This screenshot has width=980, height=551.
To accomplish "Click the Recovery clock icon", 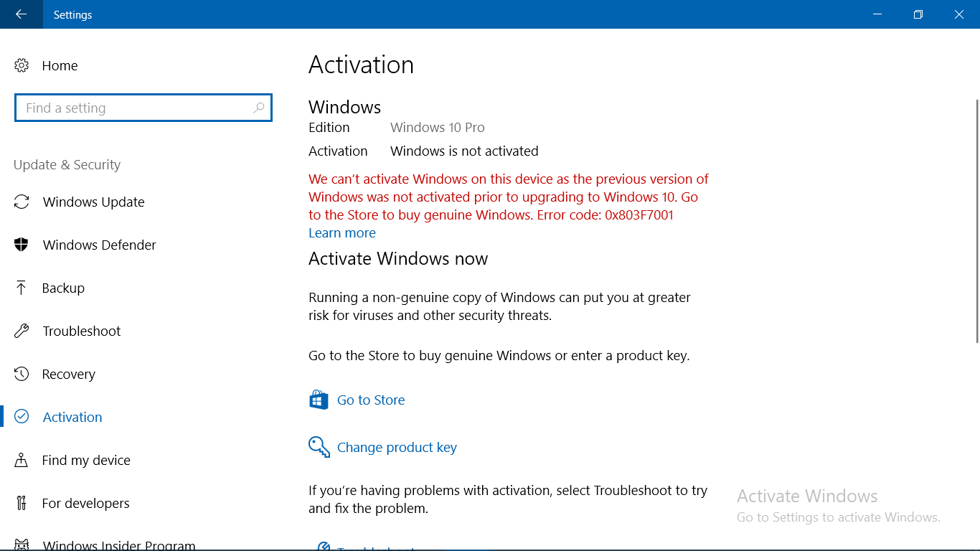I will click(x=22, y=374).
